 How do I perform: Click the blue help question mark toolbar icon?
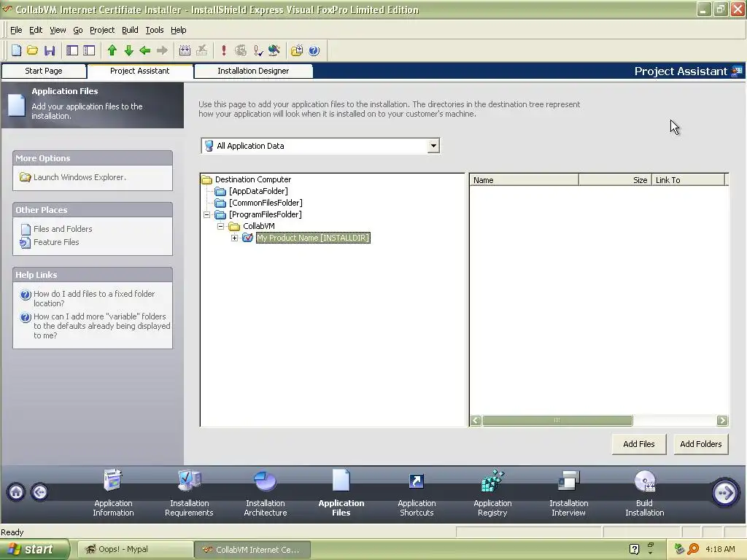tap(314, 50)
